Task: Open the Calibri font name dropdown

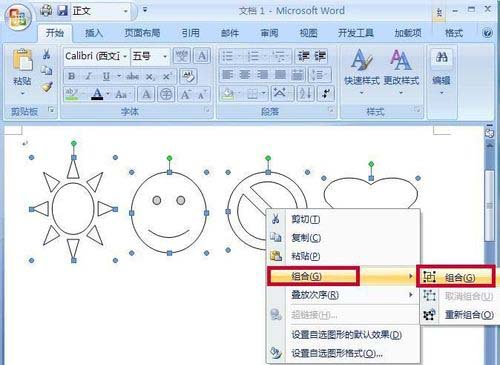Action: pyautogui.click(x=125, y=56)
